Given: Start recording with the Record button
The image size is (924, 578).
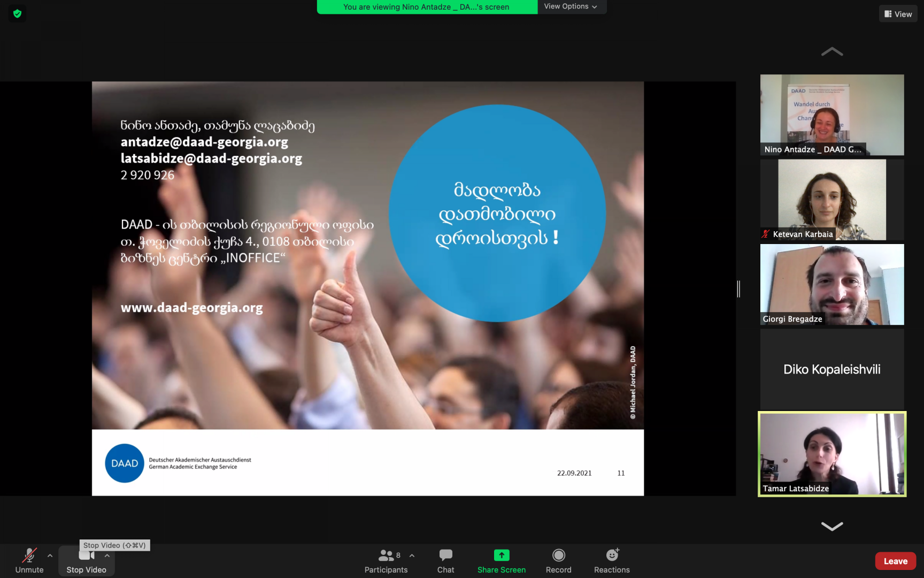Looking at the screenshot, I should (x=558, y=560).
